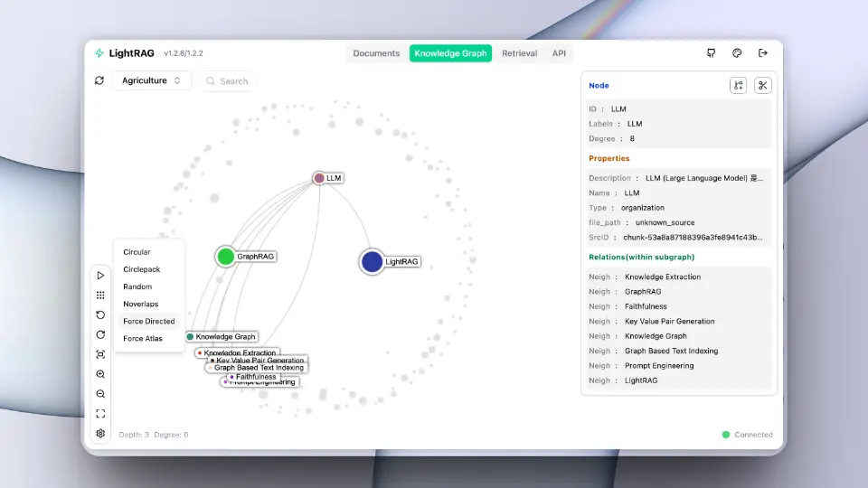Select Force Atlas layout option
Image resolution: width=868 pixels, height=488 pixels.
pos(145,338)
